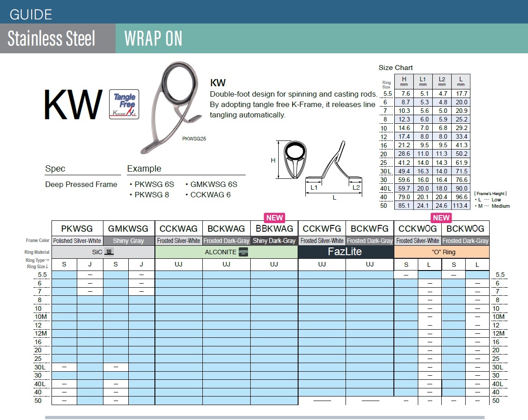Click the large KW model name
Screen dimensions: 528x420
coord(73,105)
